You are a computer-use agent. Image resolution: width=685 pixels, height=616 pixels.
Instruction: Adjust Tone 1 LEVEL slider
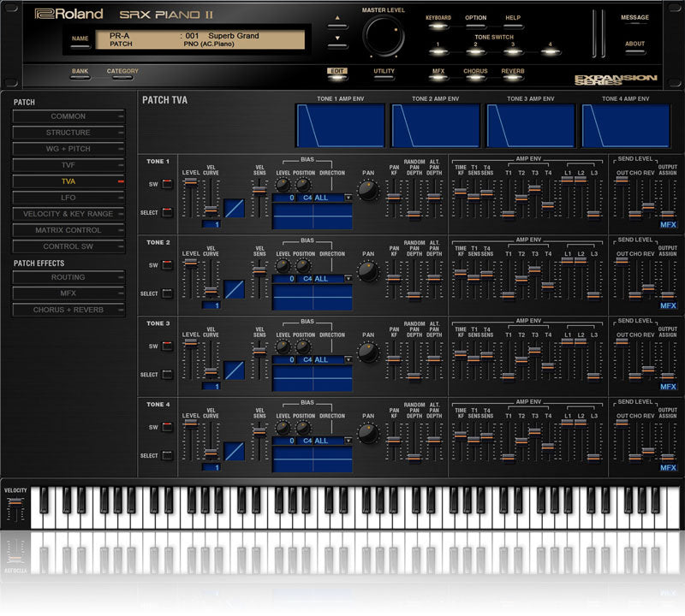coord(190,182)
